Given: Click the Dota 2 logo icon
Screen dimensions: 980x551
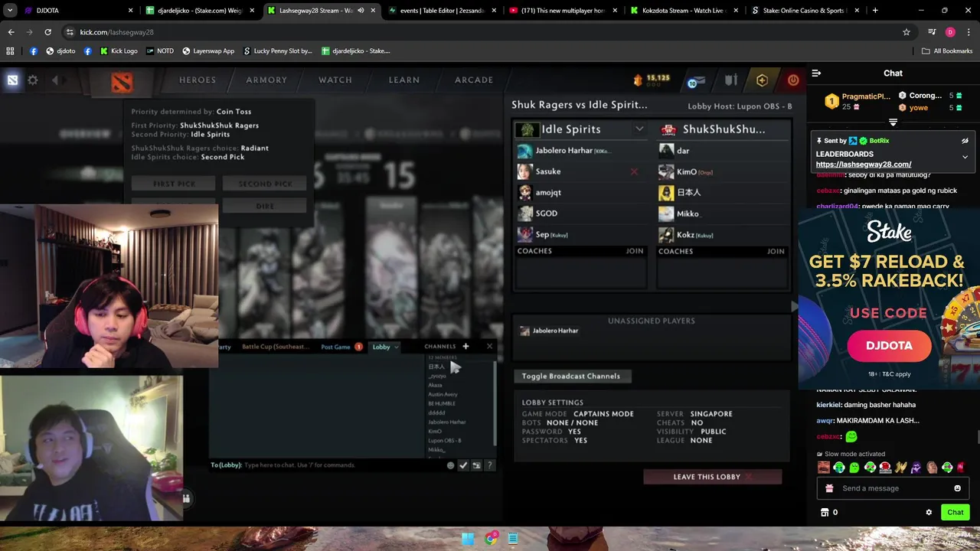Looking at the screenshot, I should pyautogui.click(x=122, y=80).
